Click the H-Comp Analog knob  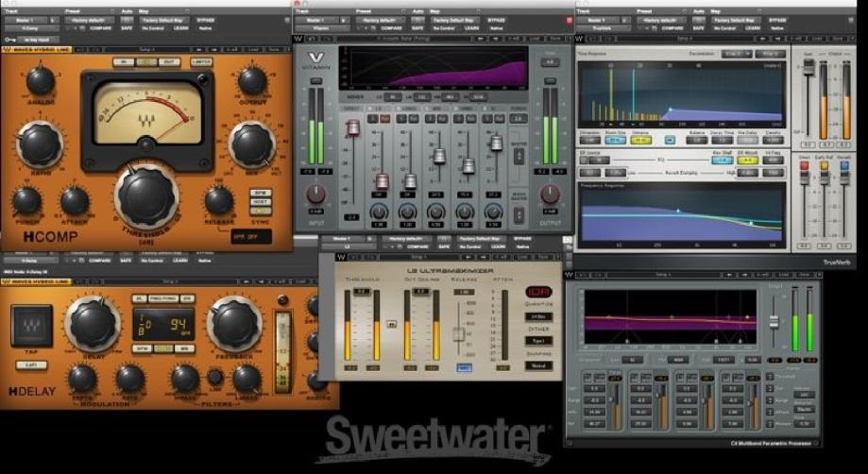[x=41, y=81]
